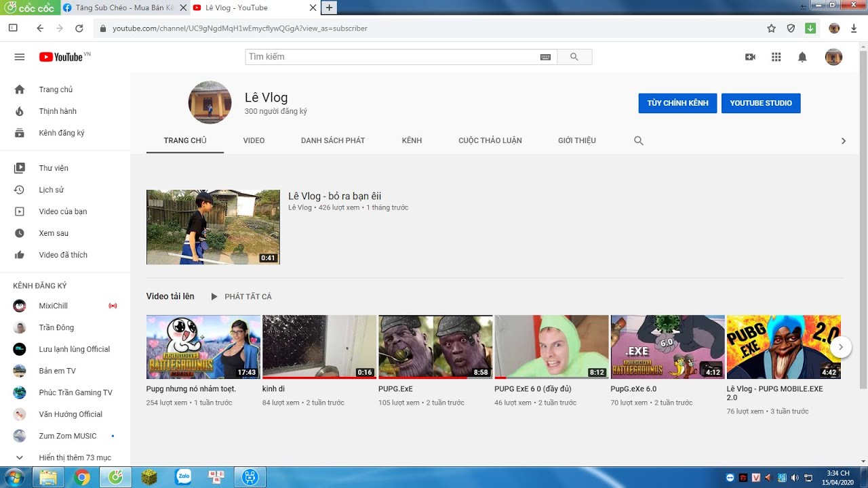
Task: Bookmark page with star icon
Action: point(771,28)
